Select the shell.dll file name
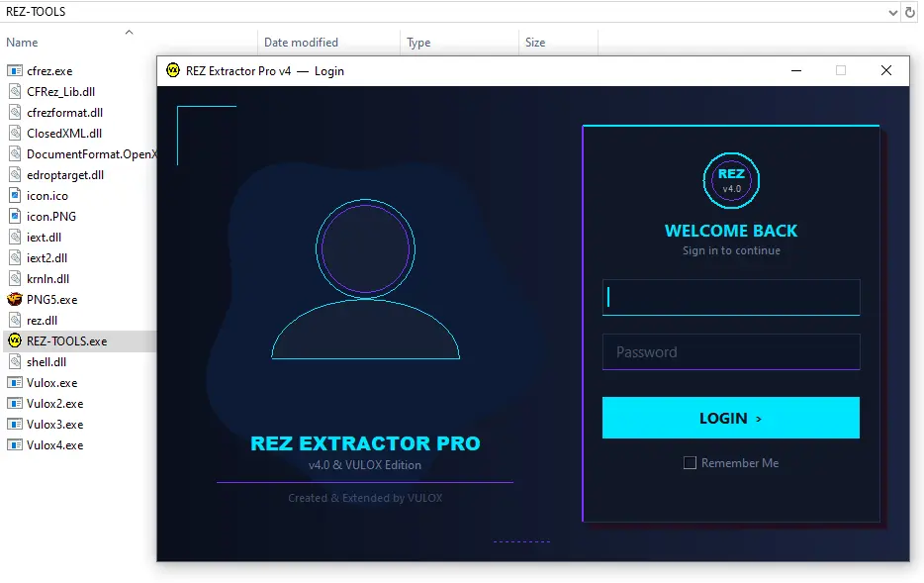This screenshot has height=583, width=924. [x=46, y=361]
